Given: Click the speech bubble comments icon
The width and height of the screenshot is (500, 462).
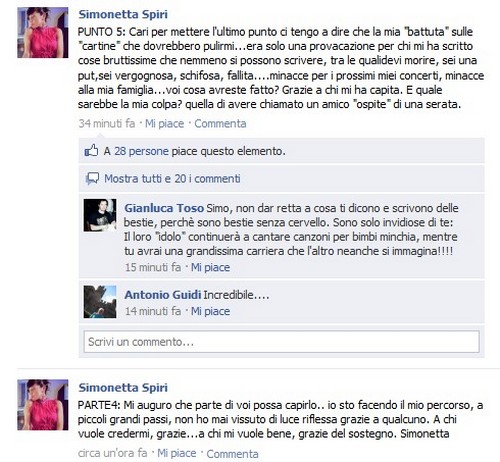Looking at the screenshot, I should point(92,179).
